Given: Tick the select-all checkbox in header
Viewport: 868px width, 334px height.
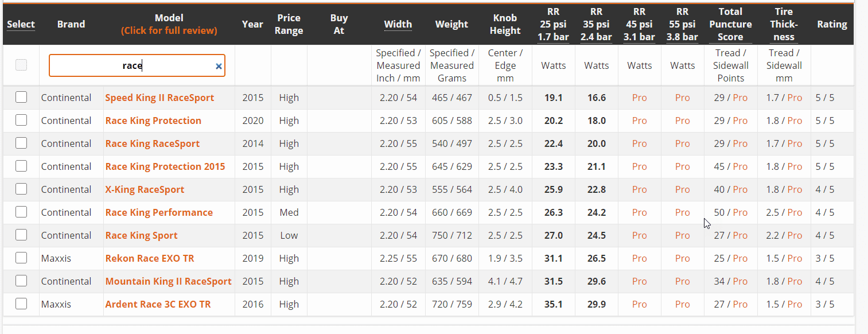Looking at the screenshot, I should (x=21, y=65).
